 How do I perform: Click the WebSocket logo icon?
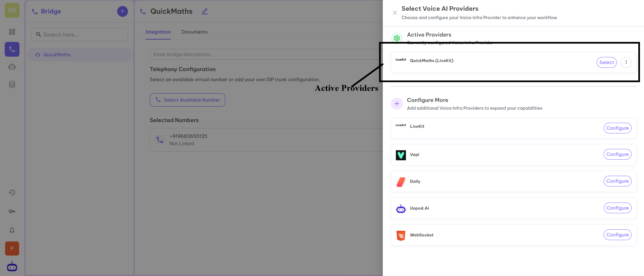tap(401, 235)
